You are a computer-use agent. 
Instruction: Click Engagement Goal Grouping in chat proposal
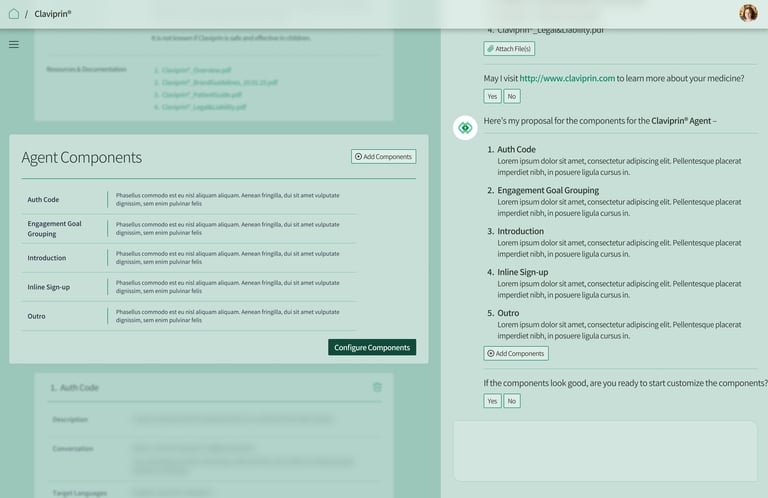(x=548, y=190)
